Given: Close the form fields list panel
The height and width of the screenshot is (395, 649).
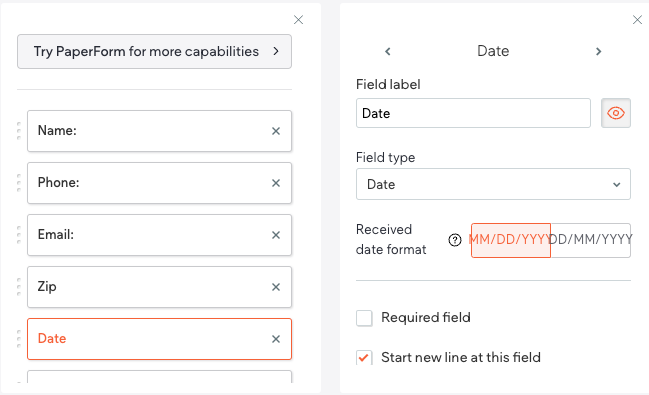Looking at the screenshot, I should (298, 19).
